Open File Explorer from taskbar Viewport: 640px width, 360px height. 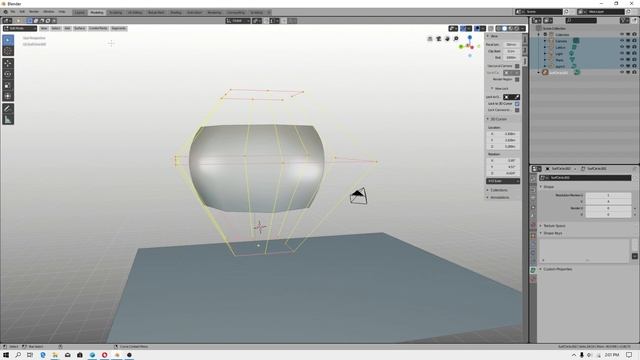click(x=55, y=355)
